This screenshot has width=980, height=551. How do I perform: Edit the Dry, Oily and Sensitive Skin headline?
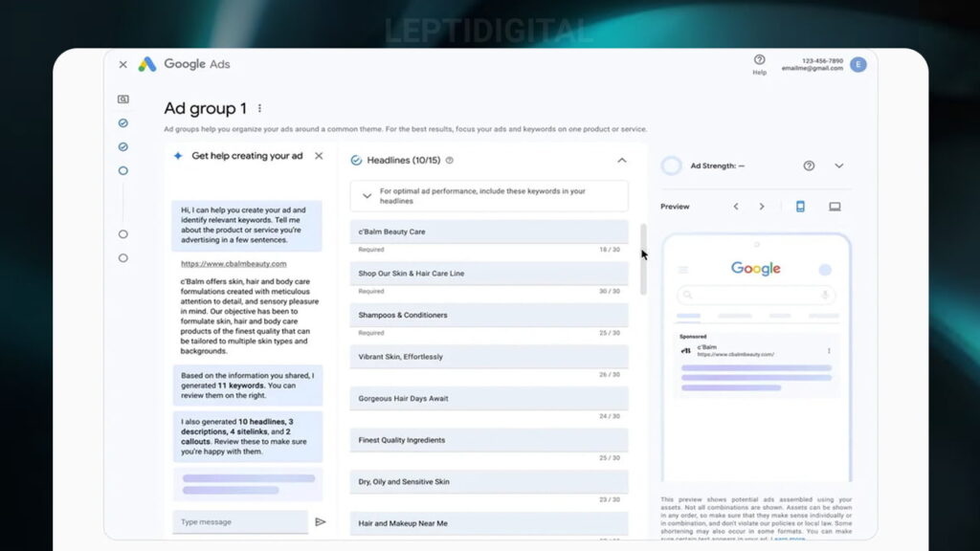pos(489,482)
